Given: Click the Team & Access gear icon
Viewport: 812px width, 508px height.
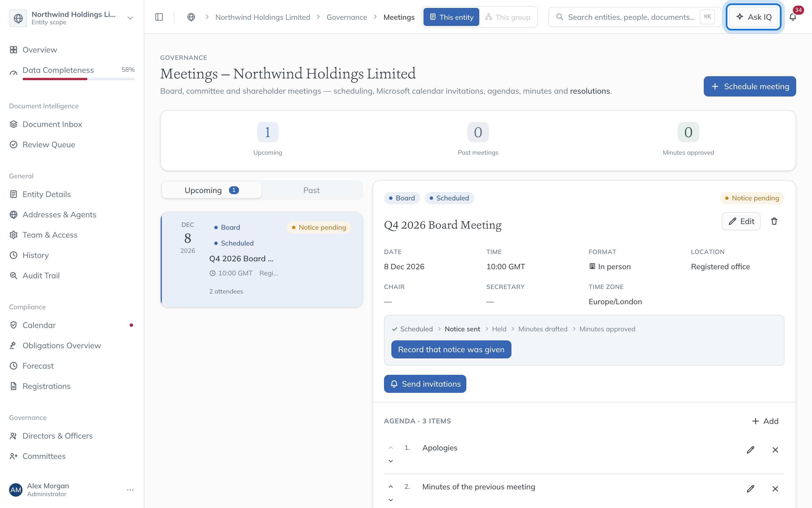Looking at the screenshot, I should [x=14, y=235].
